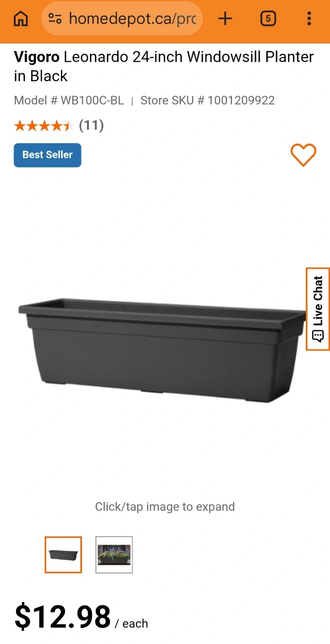Select the planter with flowers thumbnail
This screenshot has height=644, width=330.
coord(114,555)
